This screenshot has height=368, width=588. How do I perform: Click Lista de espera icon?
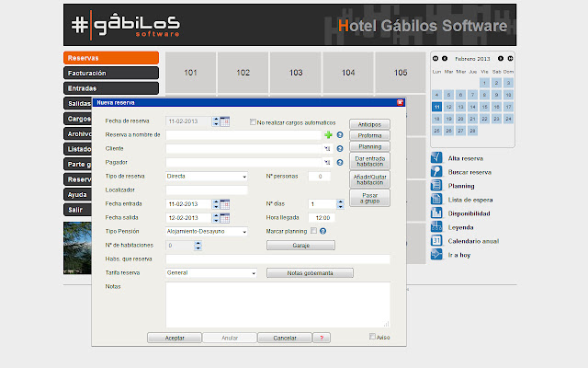(x=436, y=199)
